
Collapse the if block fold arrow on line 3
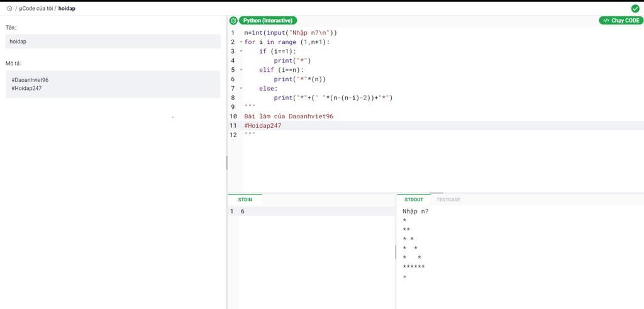pos(241,52)
